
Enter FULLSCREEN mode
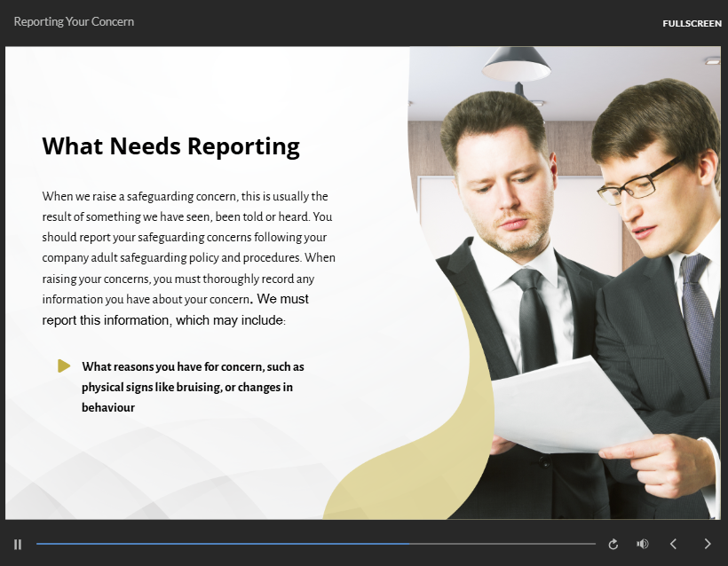(x=692, y=23)
